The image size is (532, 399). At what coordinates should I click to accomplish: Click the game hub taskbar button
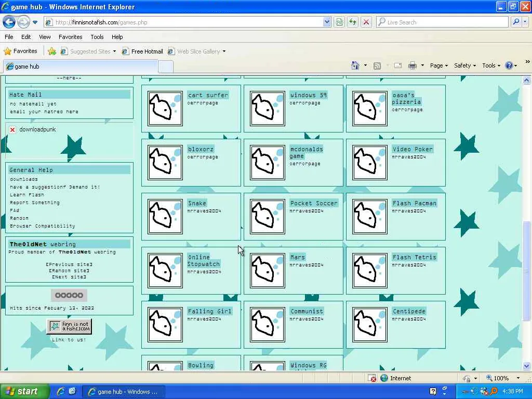pos(124,392)
